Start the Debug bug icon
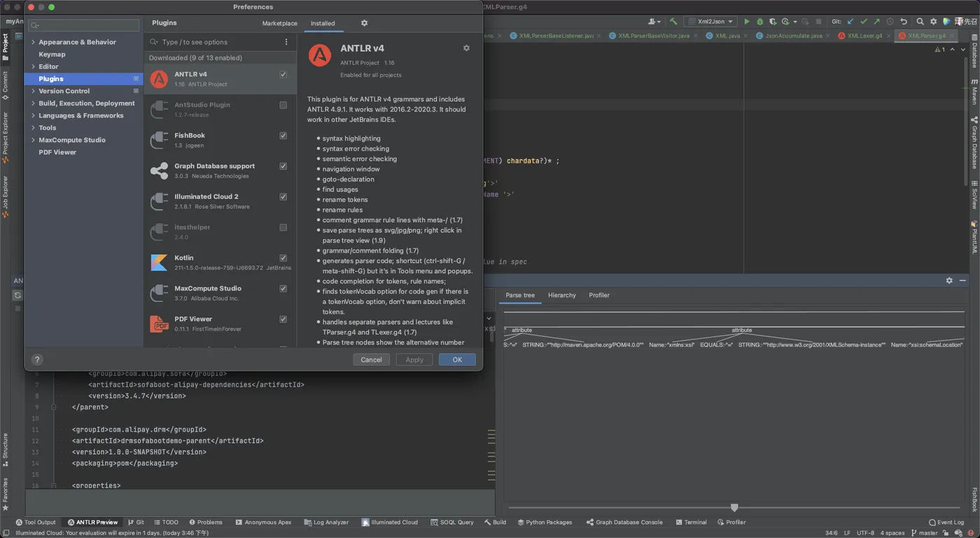Screen dimensions: 980x538 (x=760, y=22)
